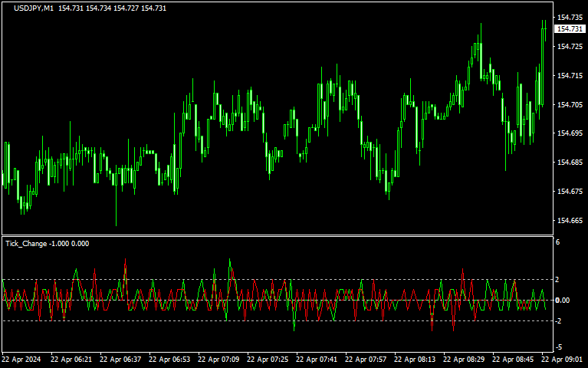Click price level 154.675 on the price scale
The height and width of the screenshot is (368, 588).
pyautogui.click(x=570, y=192)
